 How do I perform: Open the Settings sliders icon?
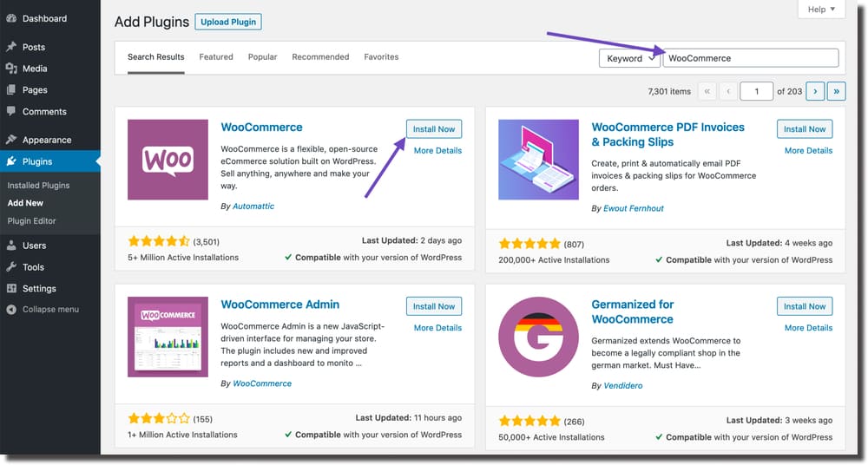pos(11,288)
